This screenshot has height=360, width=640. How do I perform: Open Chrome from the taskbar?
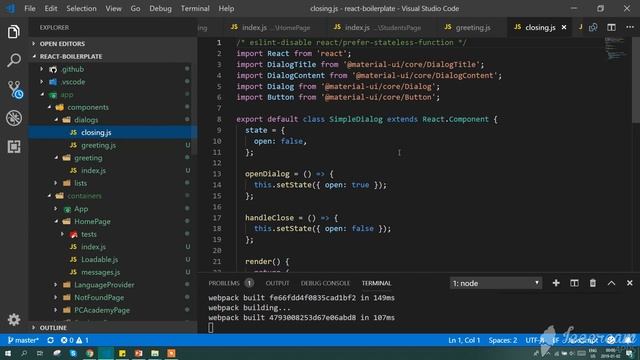89,353
